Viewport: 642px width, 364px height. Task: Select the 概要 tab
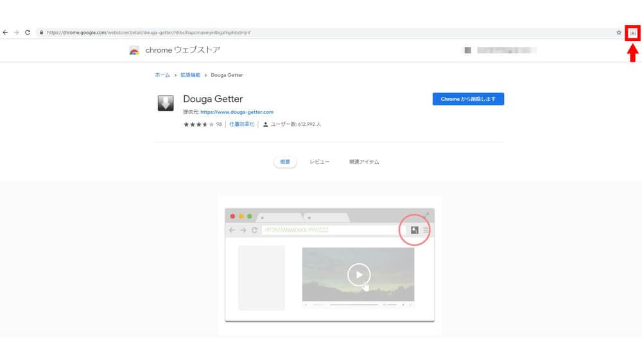pos(285,162)
